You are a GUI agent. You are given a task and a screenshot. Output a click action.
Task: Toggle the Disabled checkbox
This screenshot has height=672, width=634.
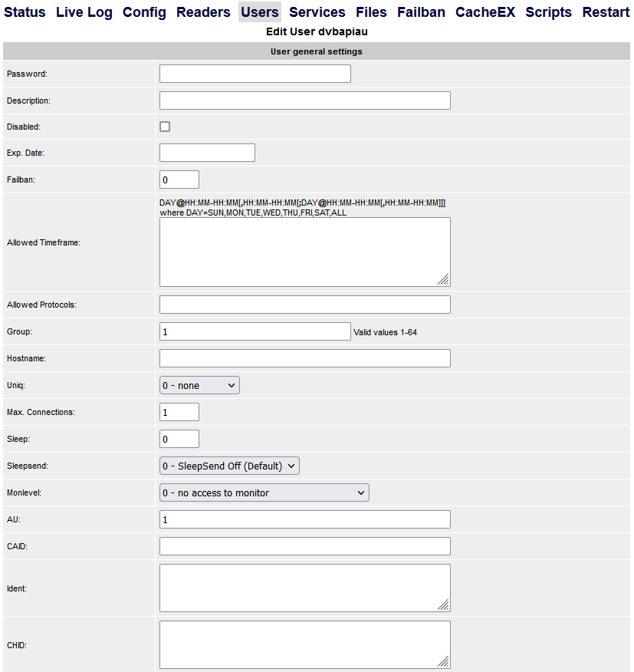[165, 127]
